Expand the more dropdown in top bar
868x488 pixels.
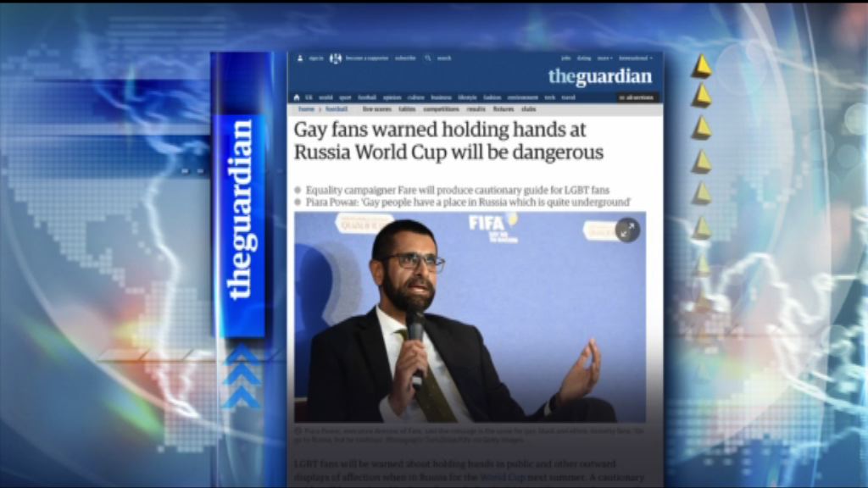coord(604,58)
